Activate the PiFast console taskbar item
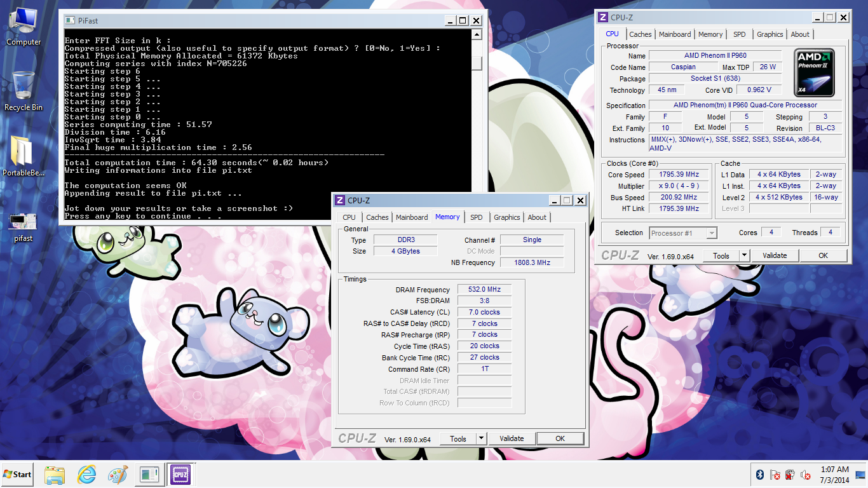This screenshot has height=488, width=868. click(x=149, y=474)
